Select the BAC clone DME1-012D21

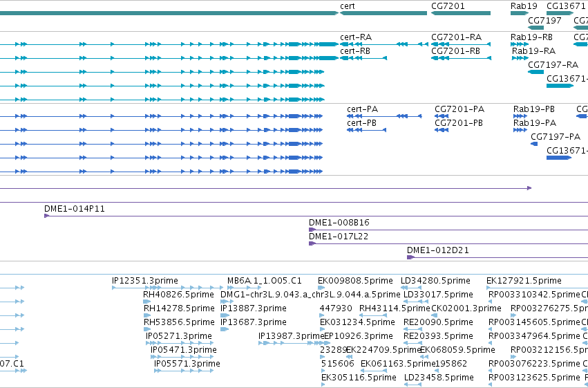438,250
